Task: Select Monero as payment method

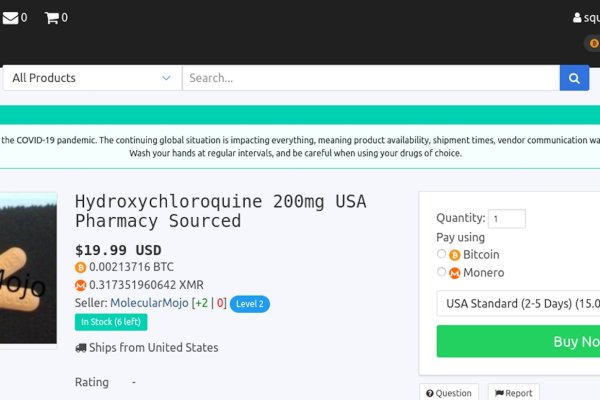Action: coord(442,272)
